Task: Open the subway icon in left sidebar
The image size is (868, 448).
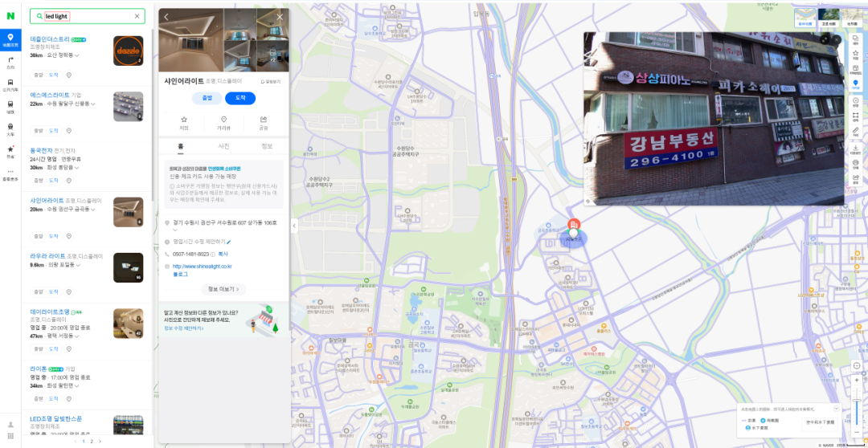Action: (x=10, y=106)
